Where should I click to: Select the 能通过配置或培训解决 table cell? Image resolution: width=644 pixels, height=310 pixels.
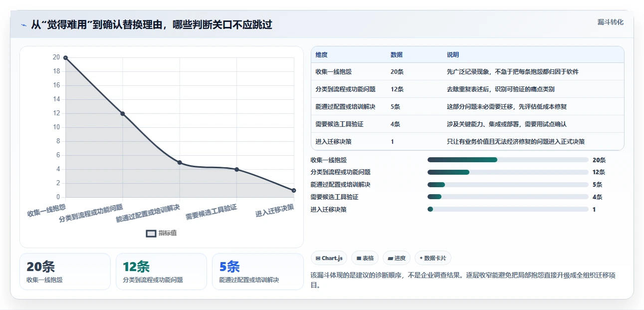(346, 107)
